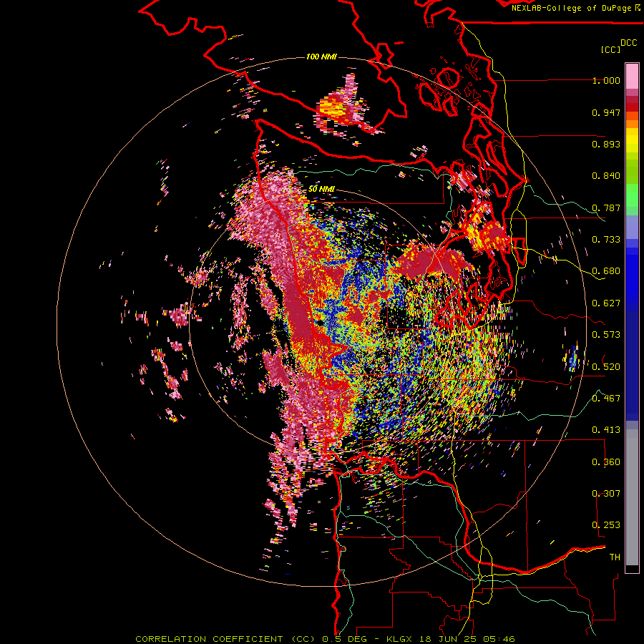Select the 0.947 scale value
This screenshot has height=644, width=644.
coord(606,112)
